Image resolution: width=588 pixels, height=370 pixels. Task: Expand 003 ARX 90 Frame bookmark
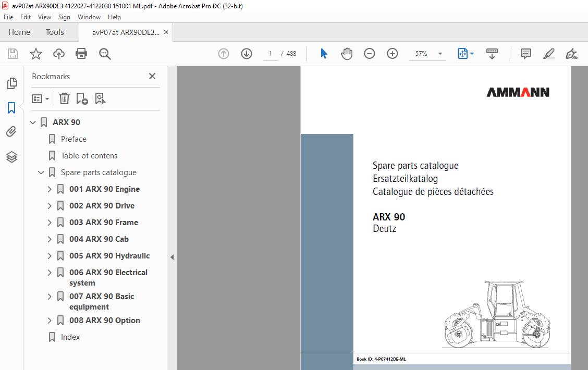(50, 223)
